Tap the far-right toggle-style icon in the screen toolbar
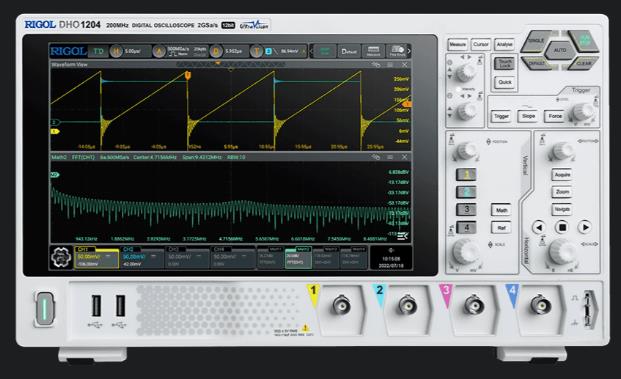The image size is (621, 379). [x=397, y=51]
